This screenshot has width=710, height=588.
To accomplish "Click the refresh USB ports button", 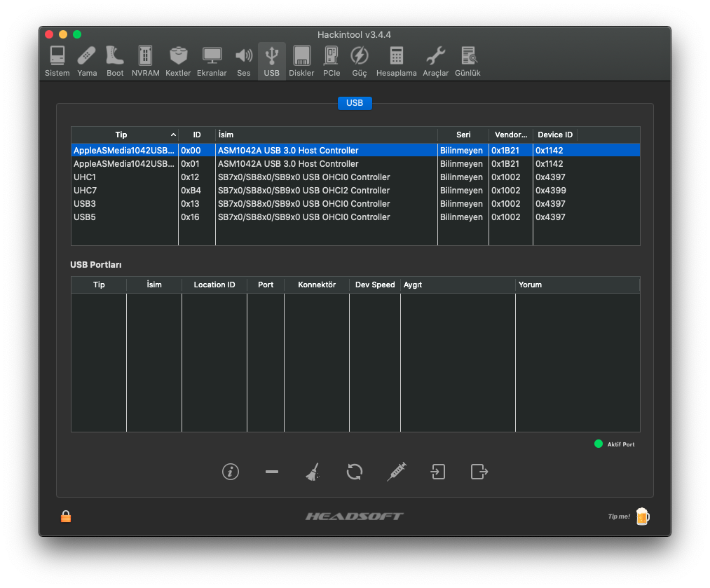I will (355, 472).
